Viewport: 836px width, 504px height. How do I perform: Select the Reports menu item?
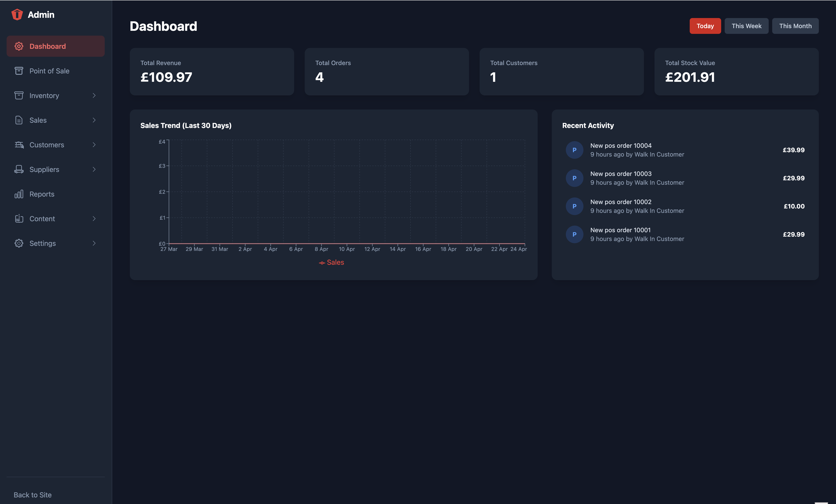[x=56, y=194]
